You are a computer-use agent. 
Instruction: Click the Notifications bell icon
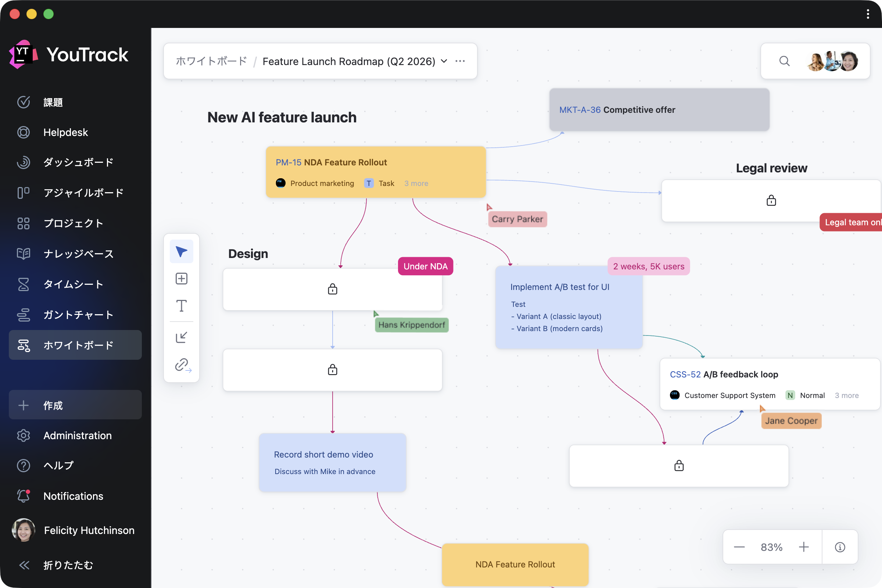[24, 496]
